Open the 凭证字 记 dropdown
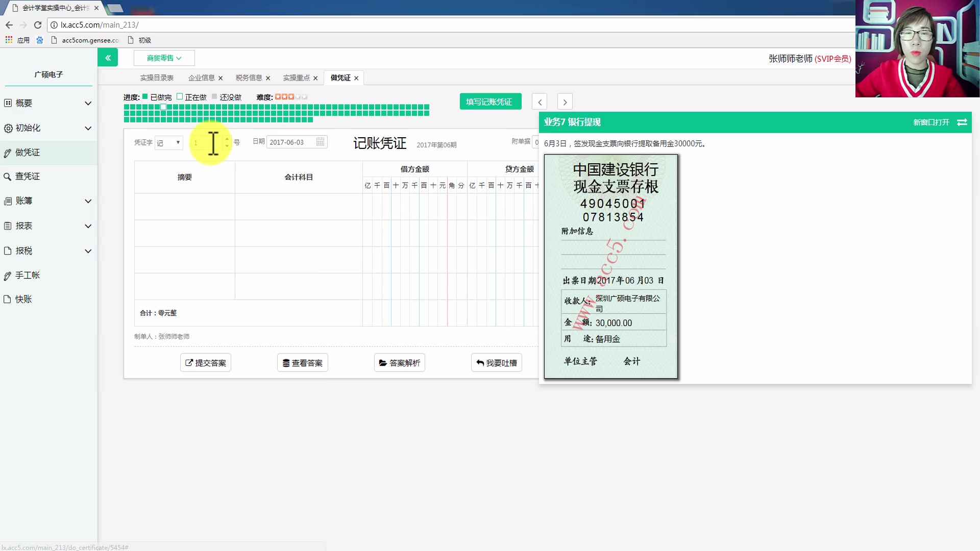 168,143
